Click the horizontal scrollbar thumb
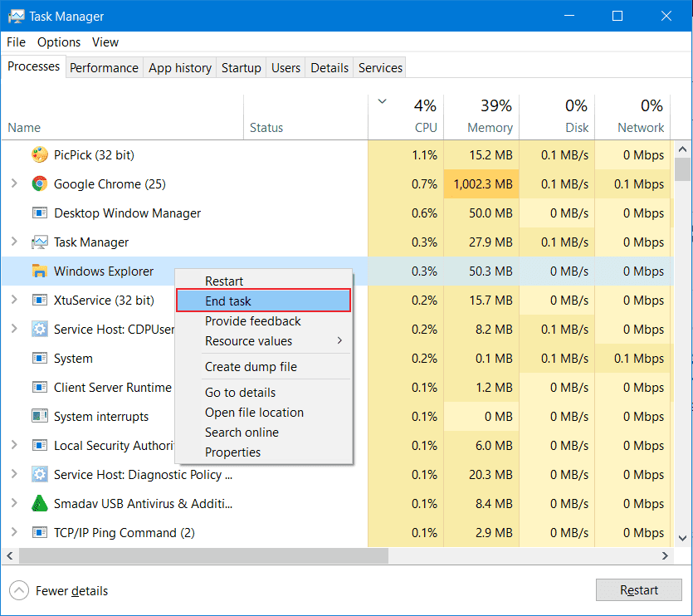The image size is (693, 616). click(203, 556)
